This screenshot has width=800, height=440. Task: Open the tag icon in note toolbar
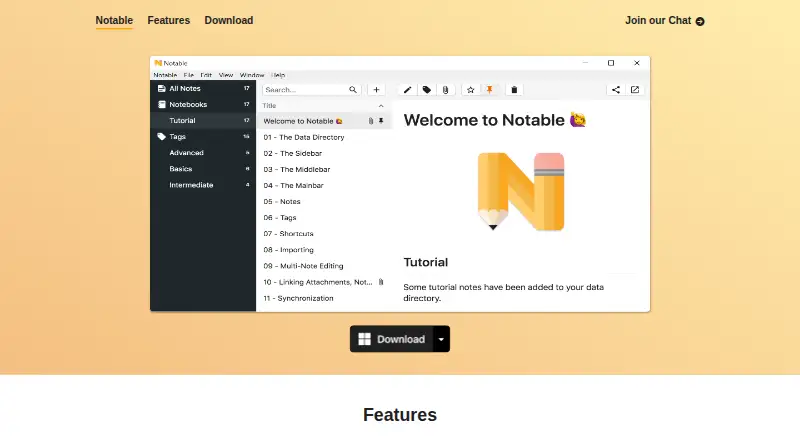click(x=427, y=90)
